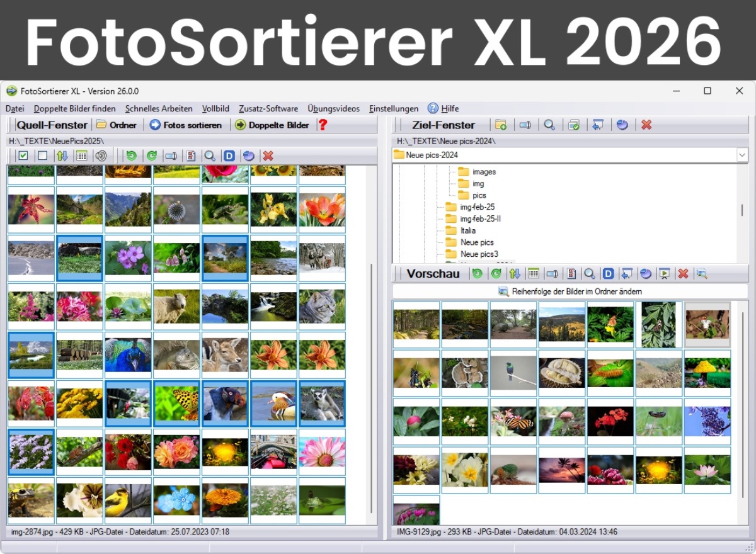Click the gray cat thumbnail in Quell-Fenster
This screenshot has width=756, height=554.
pos(322,307)
